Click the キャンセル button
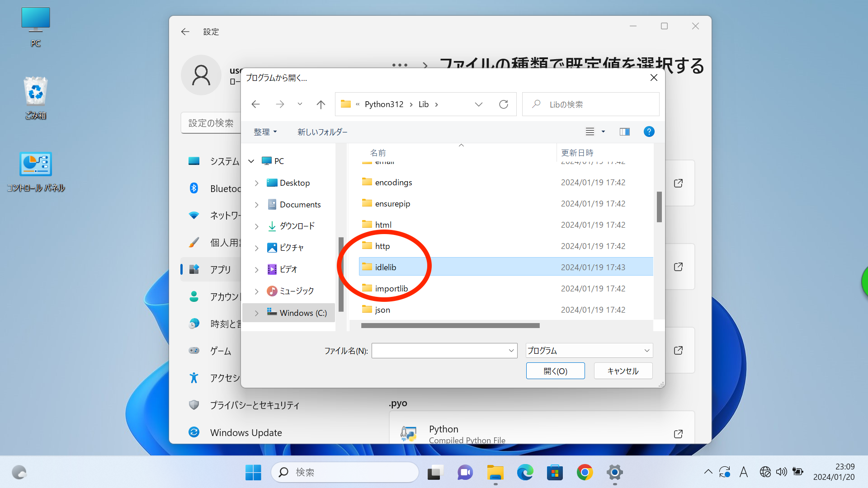The image size is (868, 488). point(623,371)
